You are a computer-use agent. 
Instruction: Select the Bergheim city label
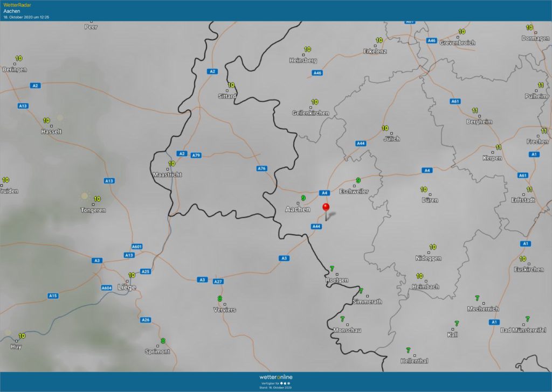click(479, 122)
